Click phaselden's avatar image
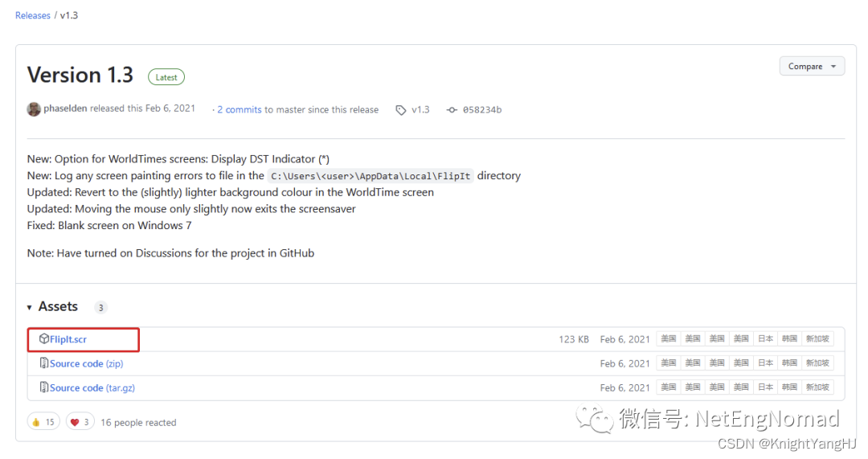 pos(34,109)
